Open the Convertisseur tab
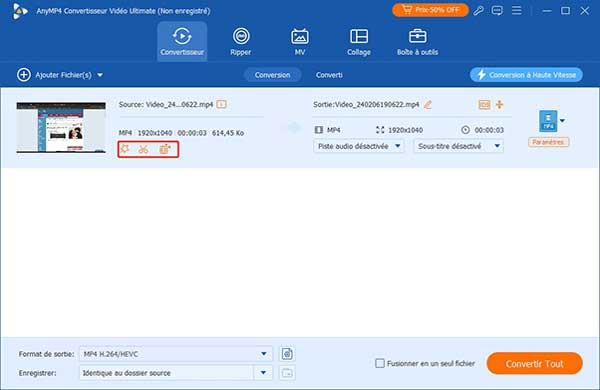Image resolution: width=600 pixels, height=390 pixels. (x=182, y=41)
